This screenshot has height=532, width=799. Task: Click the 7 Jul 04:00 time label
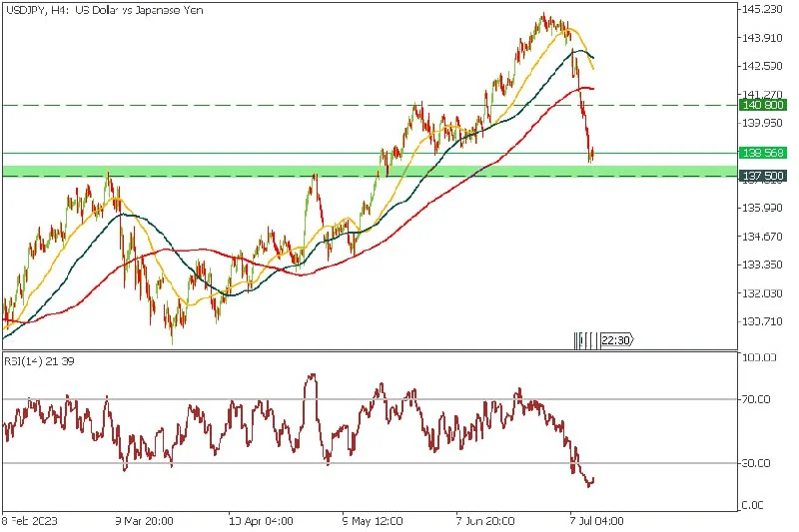click(597, 521)
